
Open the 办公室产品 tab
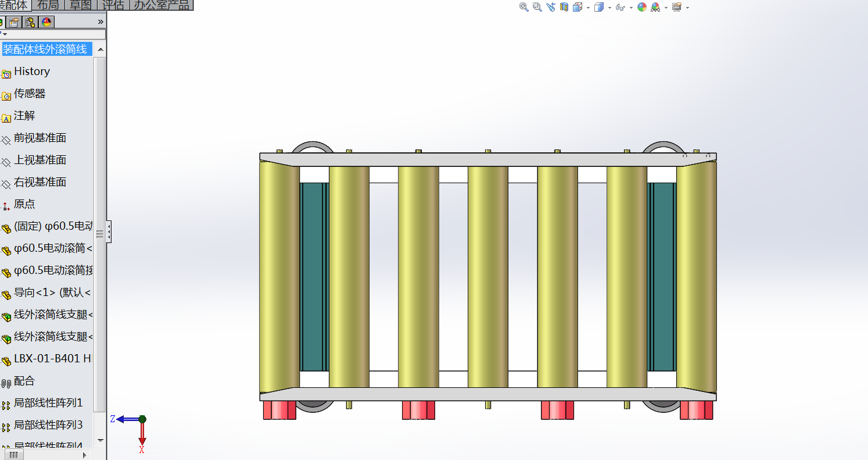click(162, 5)
